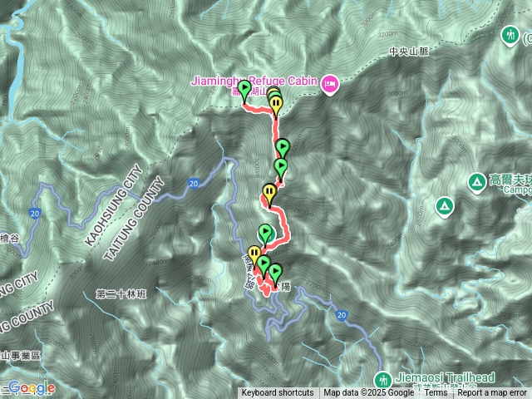Screen dimensions: 532x399
Task: Click the Route 20 shield near Kaohsiung City label
Action: tap(193, 184)
